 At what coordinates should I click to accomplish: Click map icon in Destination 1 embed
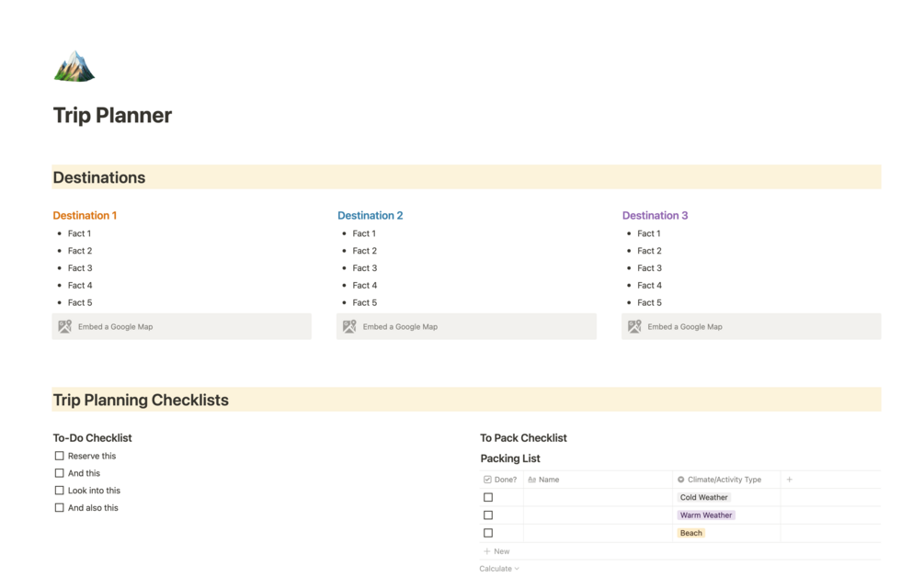coord(65,327)
